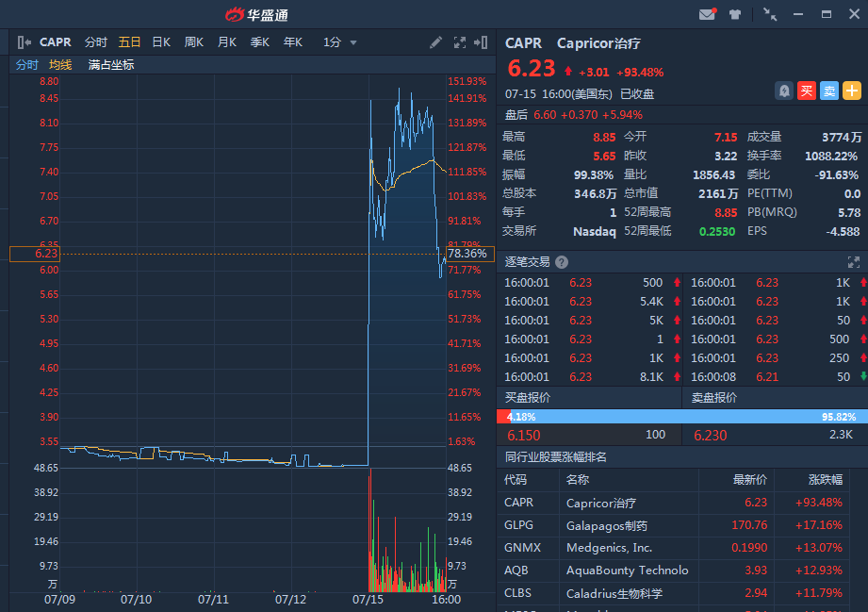868x612 pixels.
Task: Sort by 代码 column header
Action: coord(516,480)
